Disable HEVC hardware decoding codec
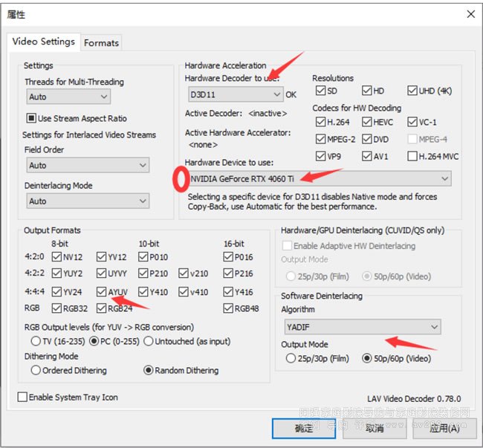Image resolution: width=483 pixels, height=448 pixels. point(368,122)
